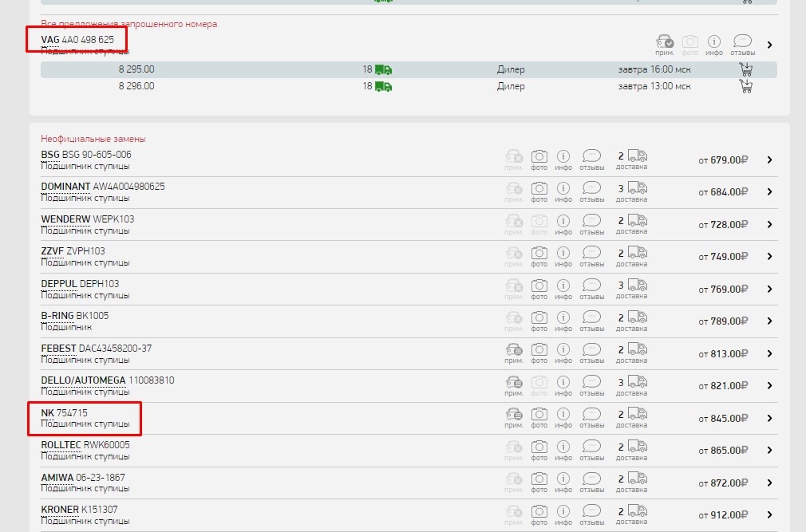The width and height of the screenshot is (806, 532).
Task: Expand BSG 90-605-006 row chevron
Action: [x=769, y=160]
